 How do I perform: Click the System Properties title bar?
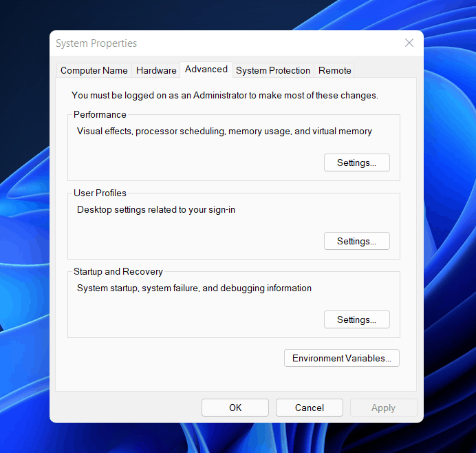(206, 43)
